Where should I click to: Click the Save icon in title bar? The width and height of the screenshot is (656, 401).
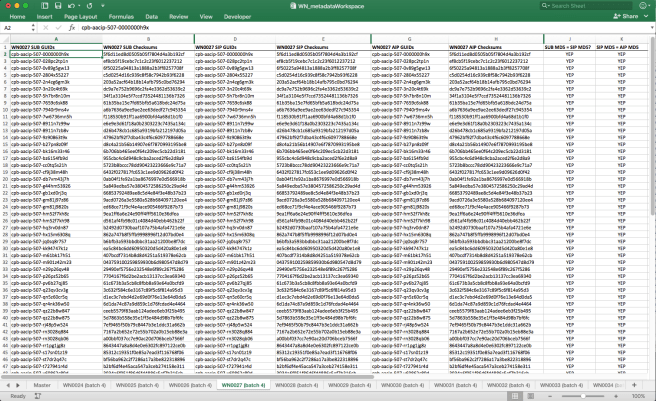click(58, 6)
